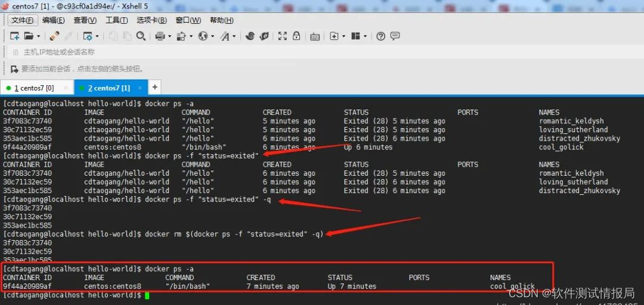Click the add current session arrow icon
Screen dimensions: 644x305
coord(14,69)
